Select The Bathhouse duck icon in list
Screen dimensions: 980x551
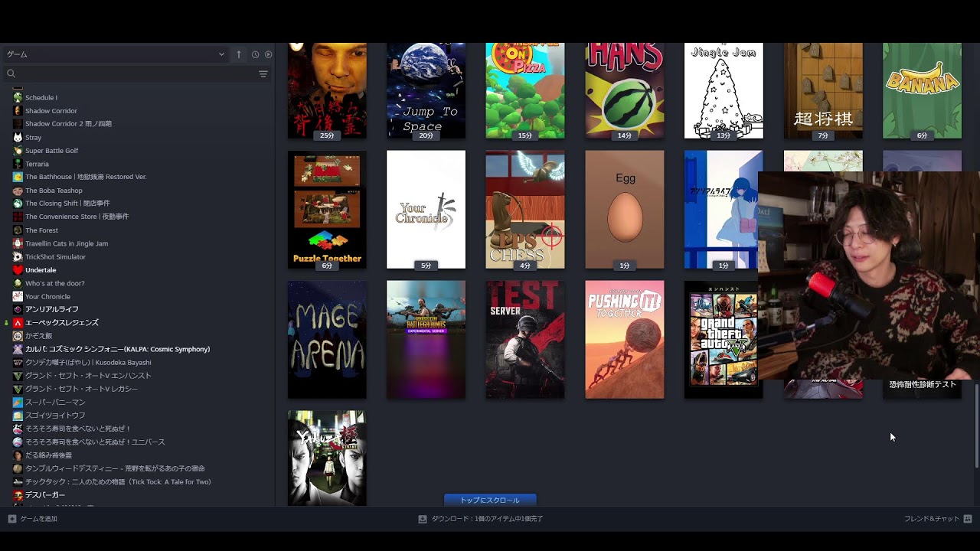pos(18,177)
